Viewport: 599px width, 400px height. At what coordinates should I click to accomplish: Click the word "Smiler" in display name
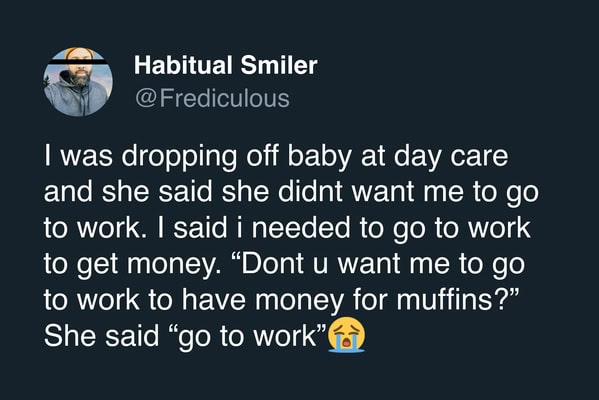279,65
